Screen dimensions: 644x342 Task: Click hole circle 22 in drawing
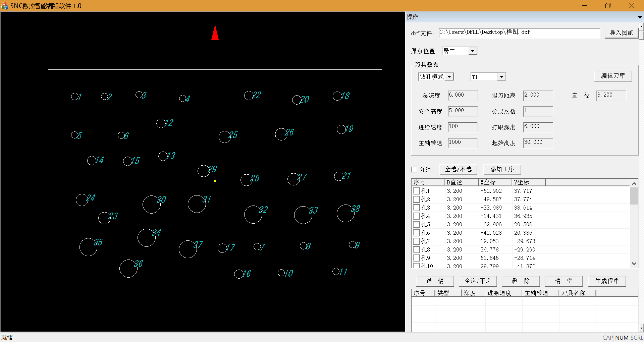(249, 96)
